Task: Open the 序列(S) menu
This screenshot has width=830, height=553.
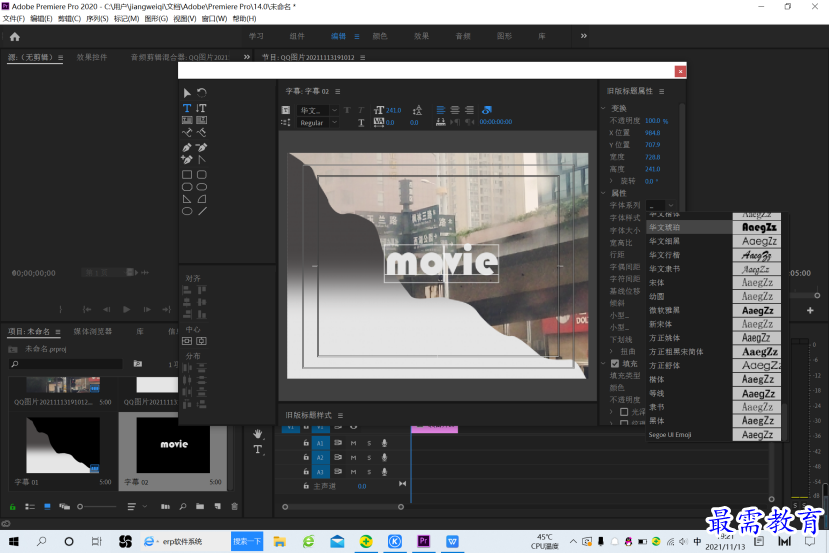Action: pos(97,19)
